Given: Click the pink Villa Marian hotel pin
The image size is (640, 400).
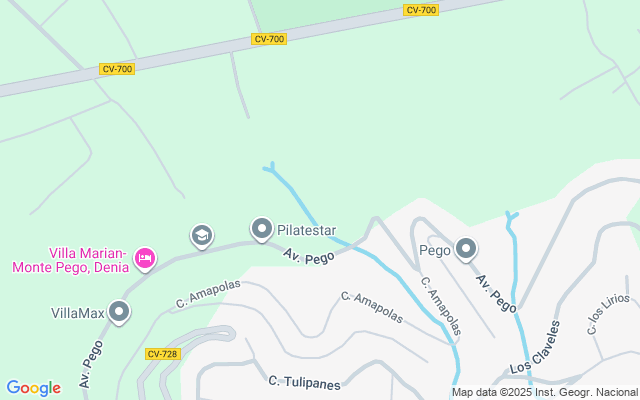Looking at the screenshot, I should (x=145, y=259).
